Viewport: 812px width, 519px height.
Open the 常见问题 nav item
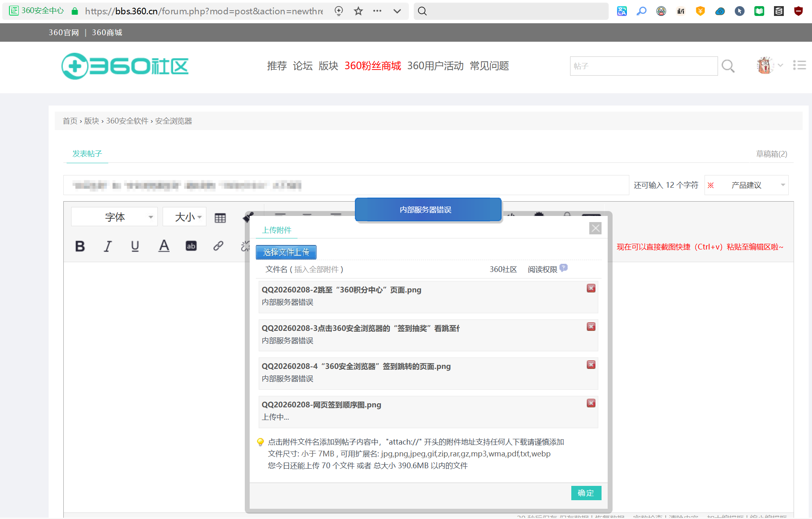point(489,66)
